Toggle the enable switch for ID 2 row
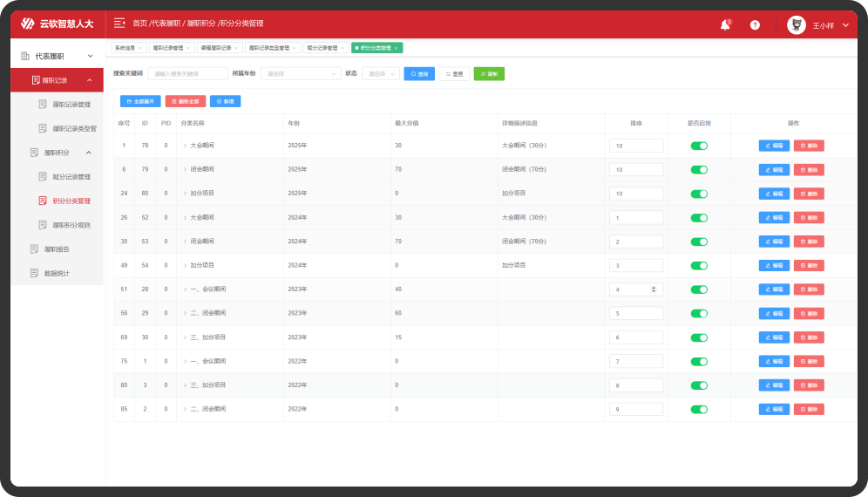Image resolution: width=868 pixels, height=497 pixels. click(x=699, y=409)
